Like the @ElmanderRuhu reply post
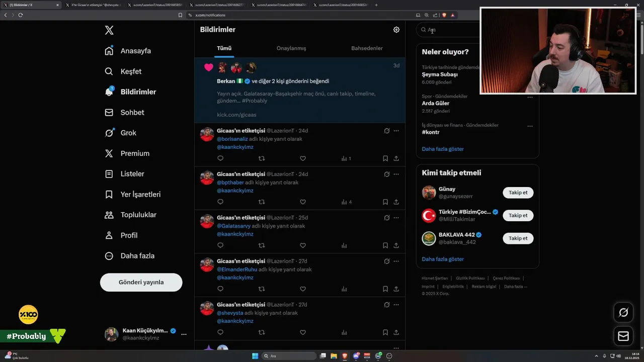 coord(303,289)
